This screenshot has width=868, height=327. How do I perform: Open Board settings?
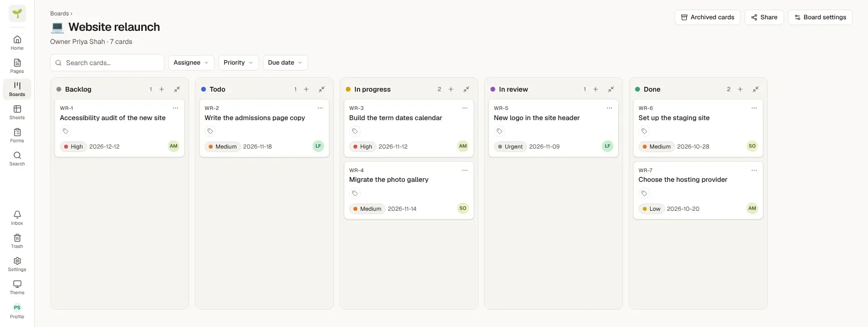click(x=820, y=17)
